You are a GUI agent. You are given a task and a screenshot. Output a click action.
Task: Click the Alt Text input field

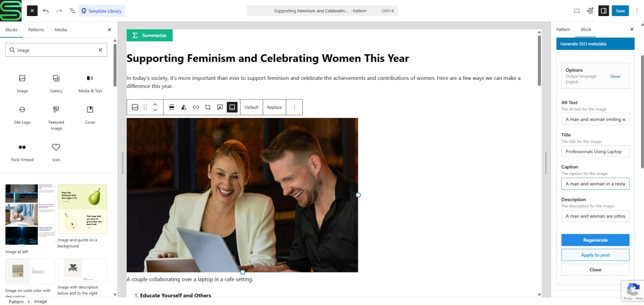pos(595,119)
